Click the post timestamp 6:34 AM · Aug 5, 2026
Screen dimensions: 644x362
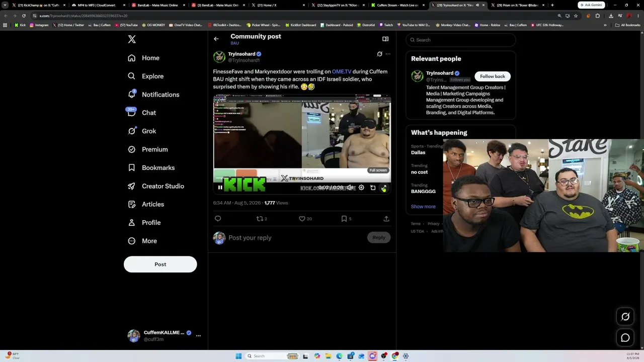[x=237, y=203]
